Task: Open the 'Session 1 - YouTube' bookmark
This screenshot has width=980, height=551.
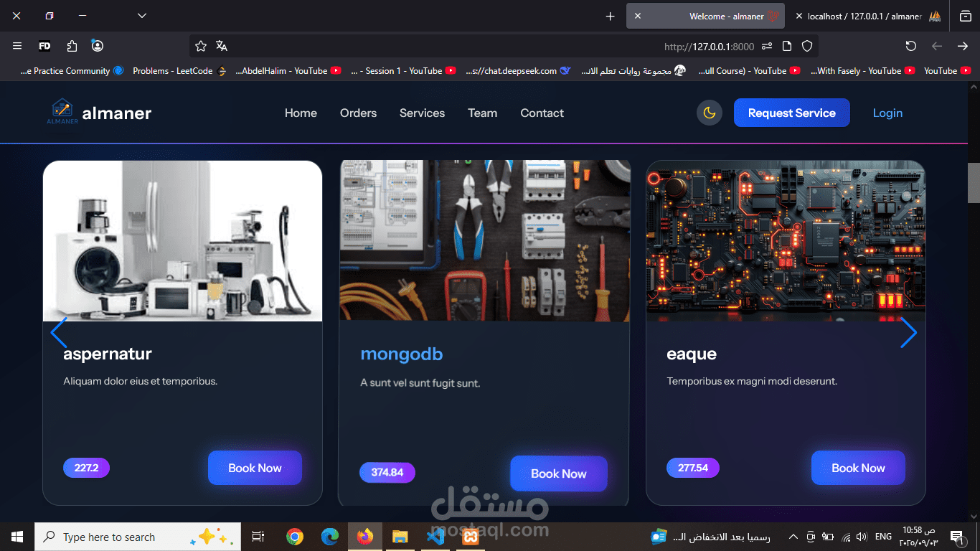Action: point(404,71)
